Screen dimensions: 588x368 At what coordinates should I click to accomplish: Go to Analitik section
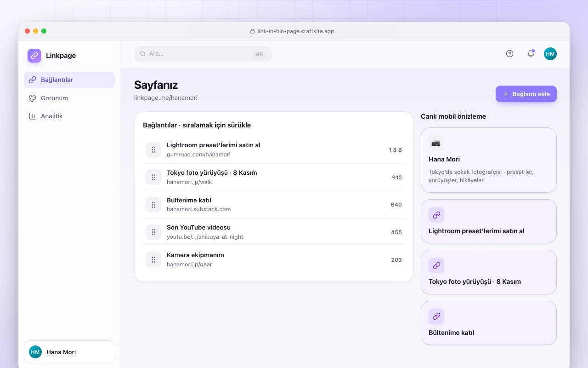coord(69,116)
